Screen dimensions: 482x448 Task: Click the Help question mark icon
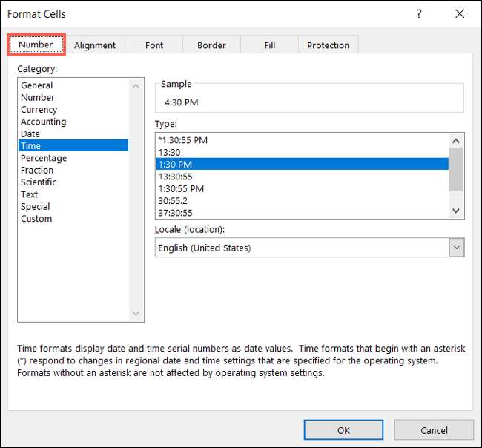(x=419, y=14)
